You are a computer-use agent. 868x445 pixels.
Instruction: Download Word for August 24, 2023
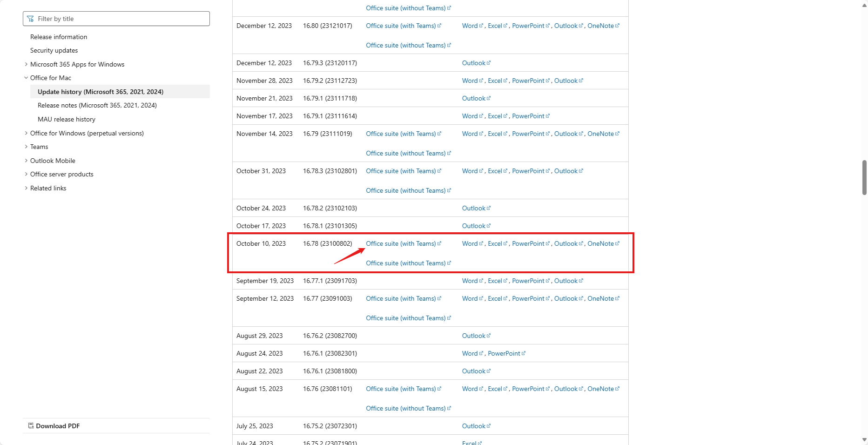click(472, 353)
